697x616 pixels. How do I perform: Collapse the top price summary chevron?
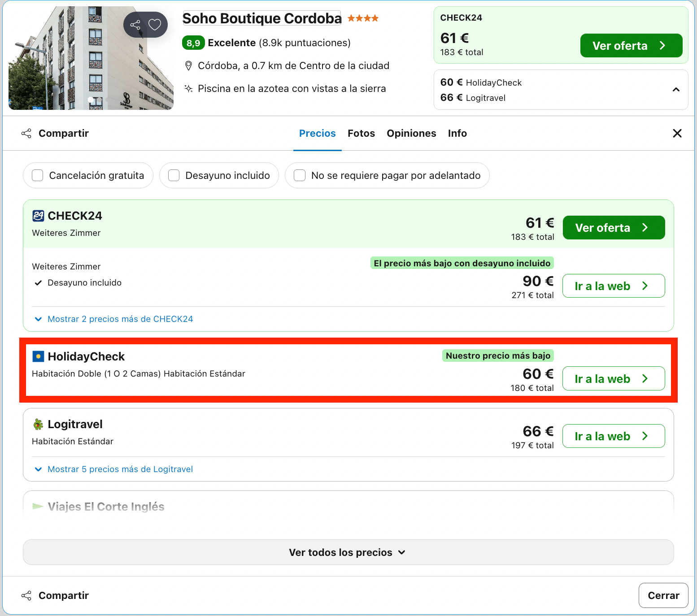click(676, 90)
